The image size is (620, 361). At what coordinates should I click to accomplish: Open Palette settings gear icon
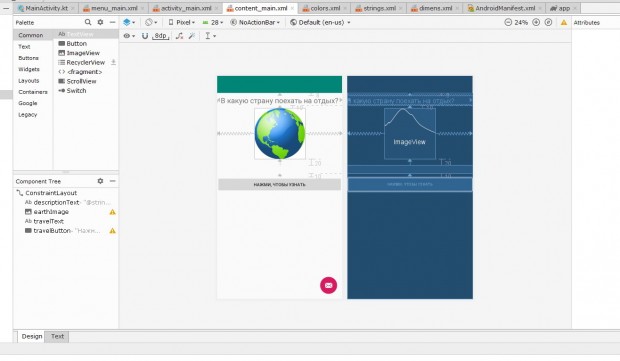(x=100, y=22)
